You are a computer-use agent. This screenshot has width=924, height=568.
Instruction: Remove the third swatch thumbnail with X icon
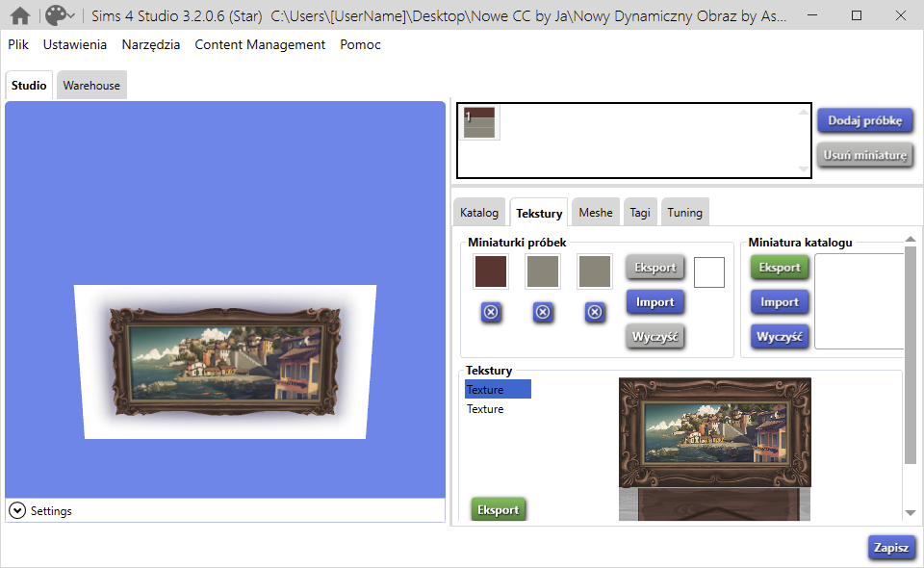pyautogui.click(x=595, y=312)
